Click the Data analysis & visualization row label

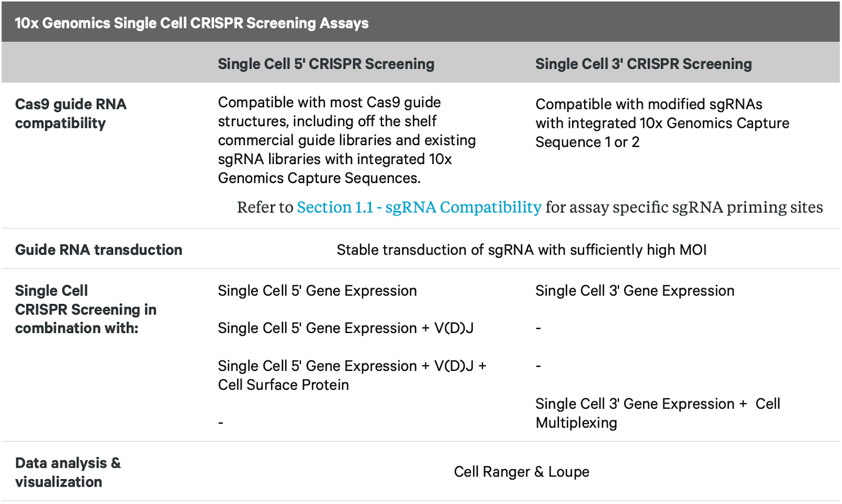pos(68,472)
